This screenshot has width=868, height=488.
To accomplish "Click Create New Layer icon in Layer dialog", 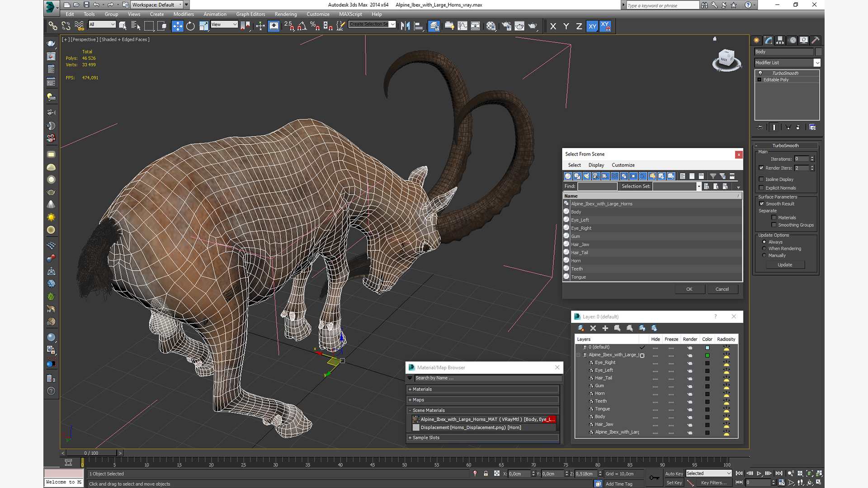I will [581, 328].
